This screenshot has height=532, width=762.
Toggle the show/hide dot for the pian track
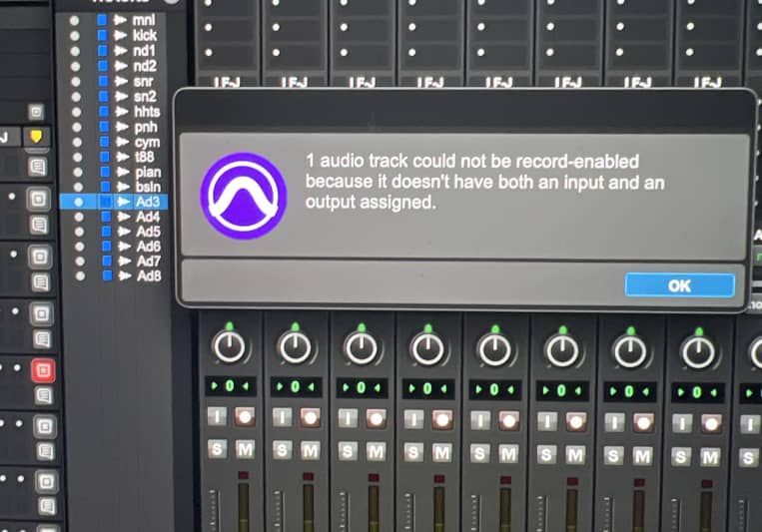pyautogui.click(x=78, y=172)
